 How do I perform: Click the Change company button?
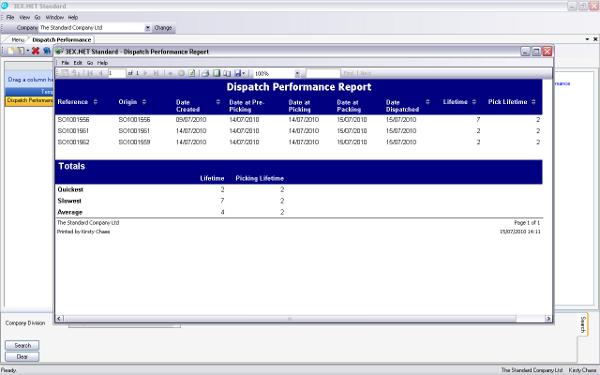163,28
